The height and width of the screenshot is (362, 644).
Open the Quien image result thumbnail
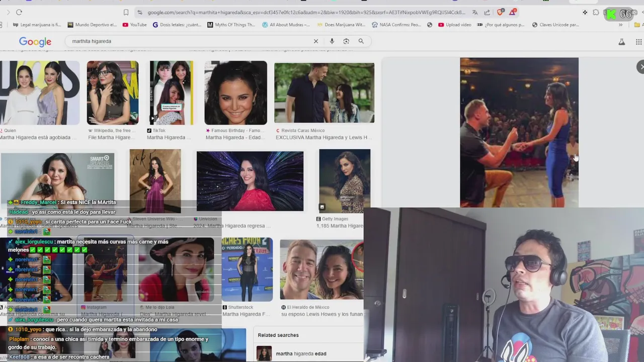coord(40,93)
